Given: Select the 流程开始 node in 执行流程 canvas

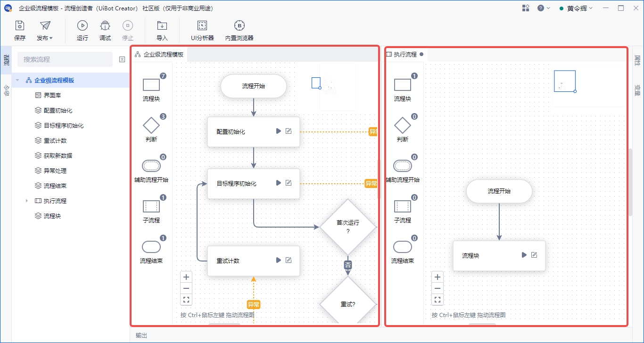Looking at the screenshot, I should click(x=499, y=191).
